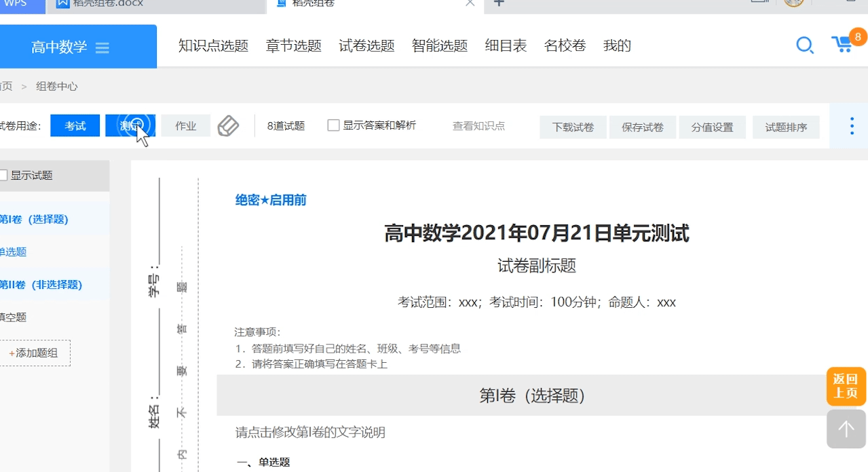The image size is (868, 472).
Task: Open 章节选题 menu
Action: tap(294, 45)
